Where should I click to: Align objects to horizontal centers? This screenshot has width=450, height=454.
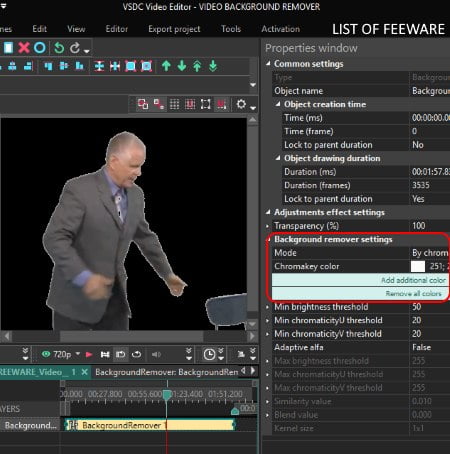tap(12, 66)
